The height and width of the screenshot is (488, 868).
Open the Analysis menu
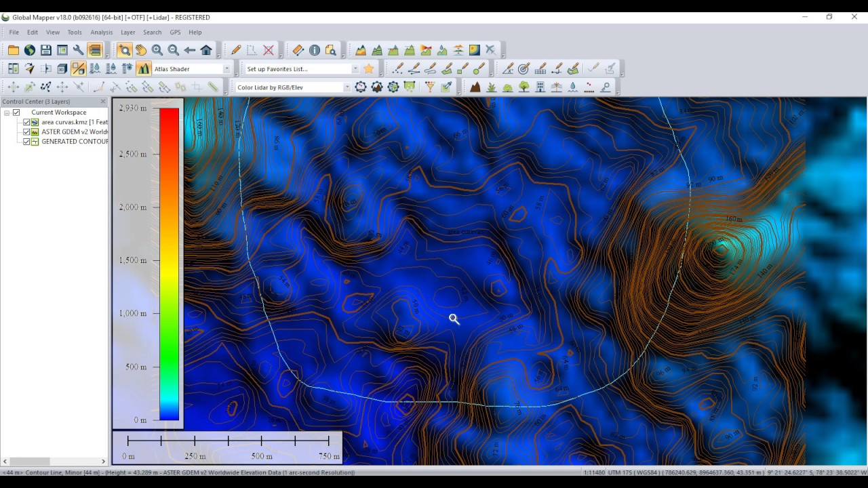tap(102, 32)
